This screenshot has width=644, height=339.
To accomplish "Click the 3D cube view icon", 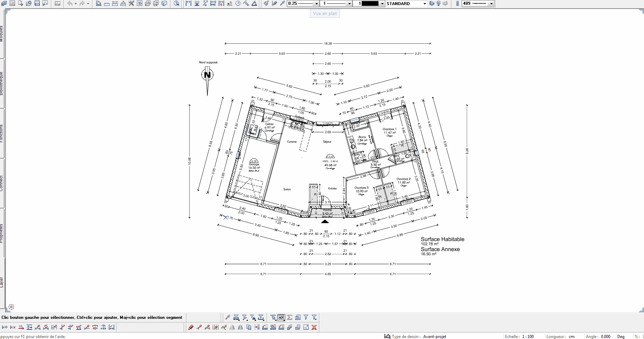I will coord(164,3).
